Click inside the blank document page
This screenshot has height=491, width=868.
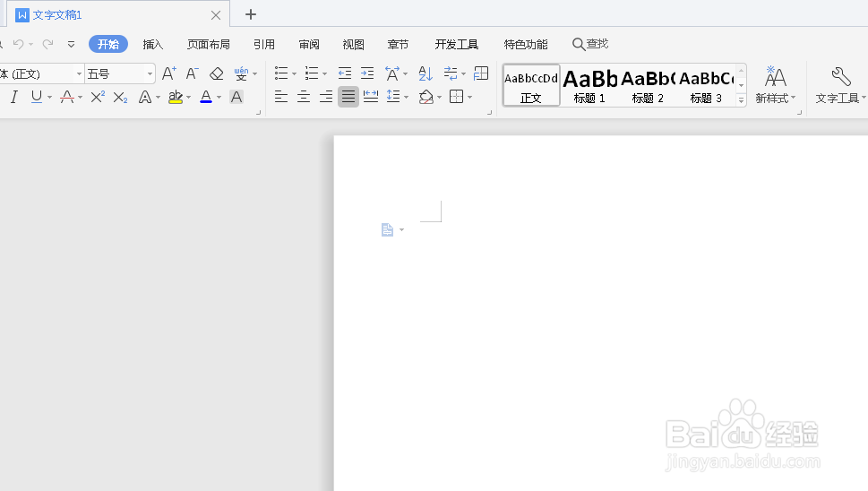click(601, 313)
